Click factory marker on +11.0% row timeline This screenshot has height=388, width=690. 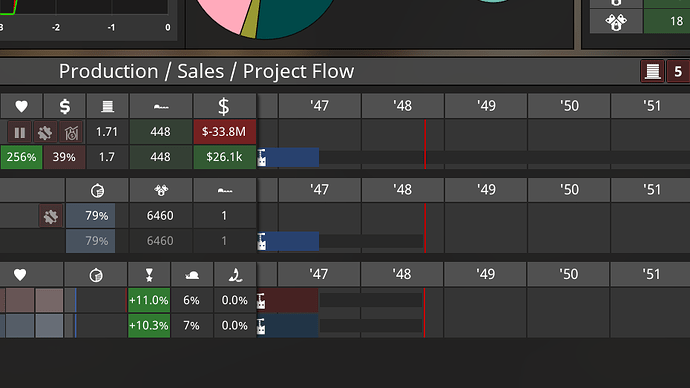(x=261, y=301)
